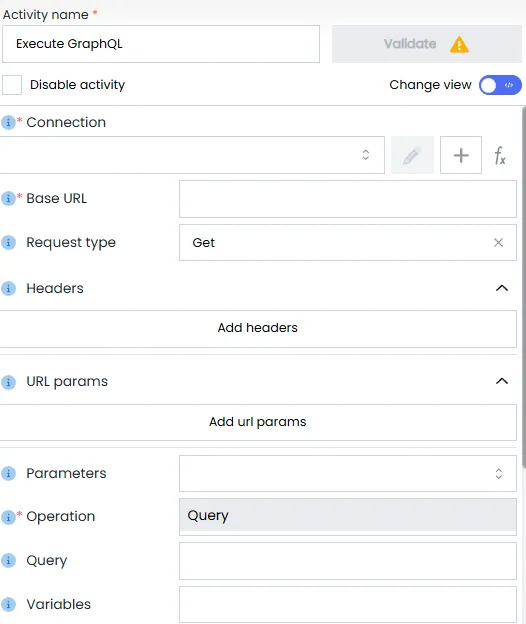Click the yellow warning triangle icon
Viewport: 526px width, 624px height.
pyautogui.click(x=459, y=44)
